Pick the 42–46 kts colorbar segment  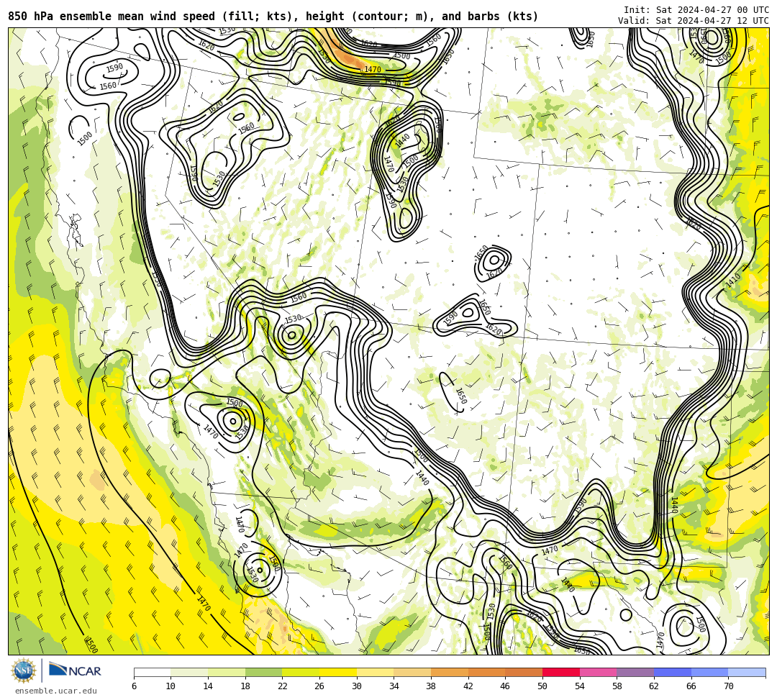486,672
